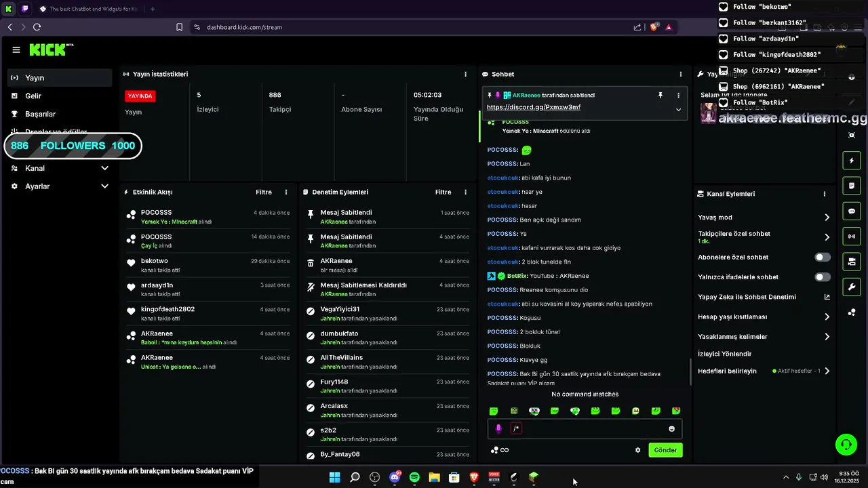Open Spotify from the taskbar

(x=414, y=477)
